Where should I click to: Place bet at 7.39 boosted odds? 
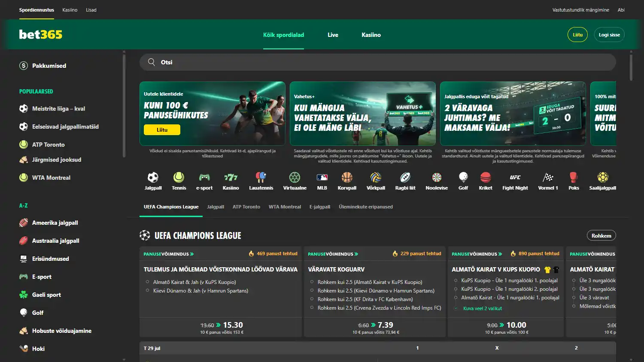click(376, 327)
